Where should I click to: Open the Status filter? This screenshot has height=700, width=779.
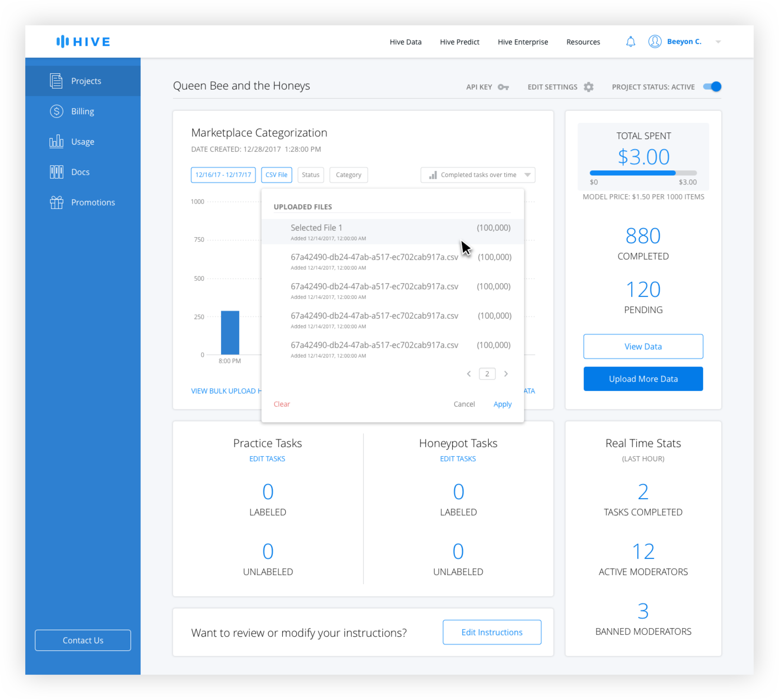[x=310, y=175]
